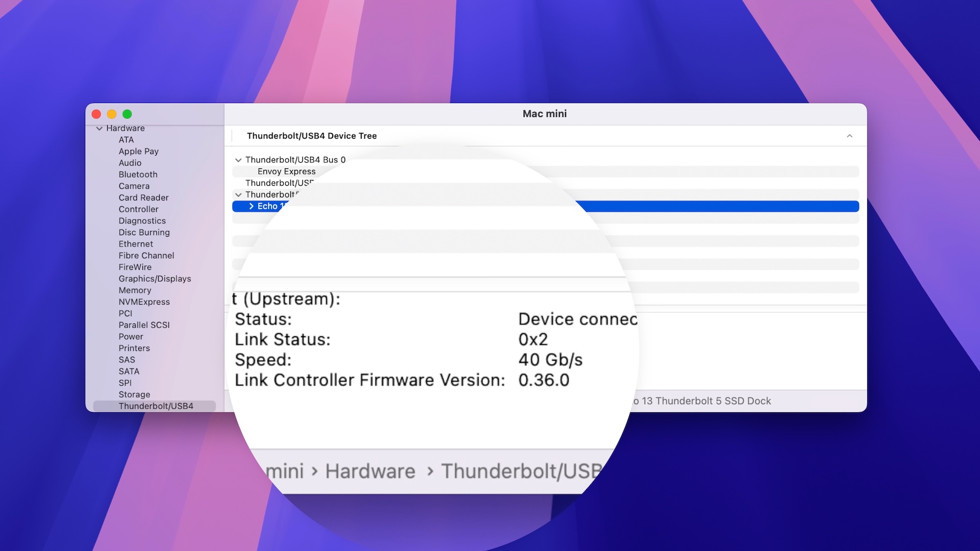Open the Power hardware section
Image resolution: width=980 pixels, height=551 pixels.
131,337
